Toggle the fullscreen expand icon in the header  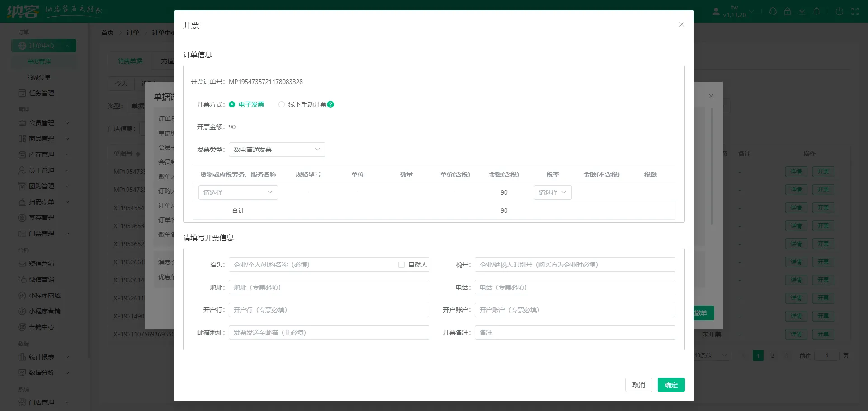tap(856, 11)
